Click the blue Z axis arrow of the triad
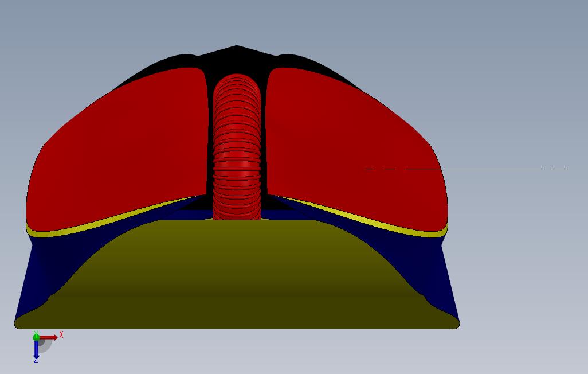This screenshot has width=588, height=374. (x=36, y=349)
